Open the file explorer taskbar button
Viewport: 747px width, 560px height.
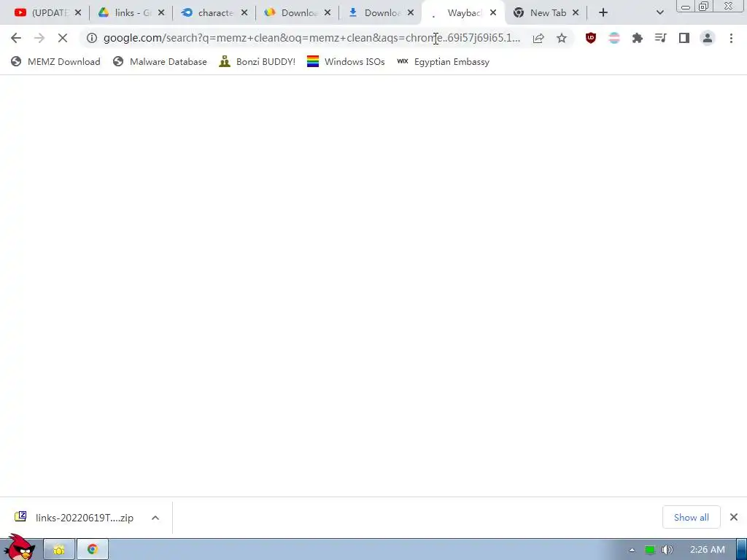[x=59, y=550]
